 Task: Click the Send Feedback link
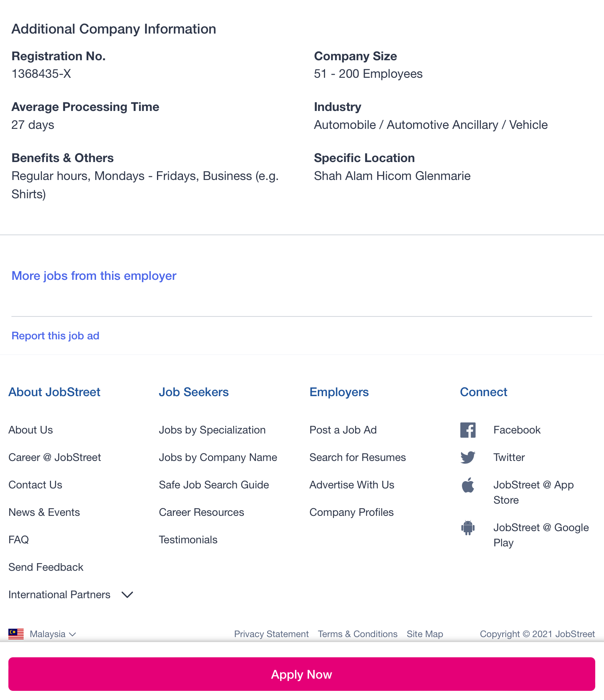46,567
